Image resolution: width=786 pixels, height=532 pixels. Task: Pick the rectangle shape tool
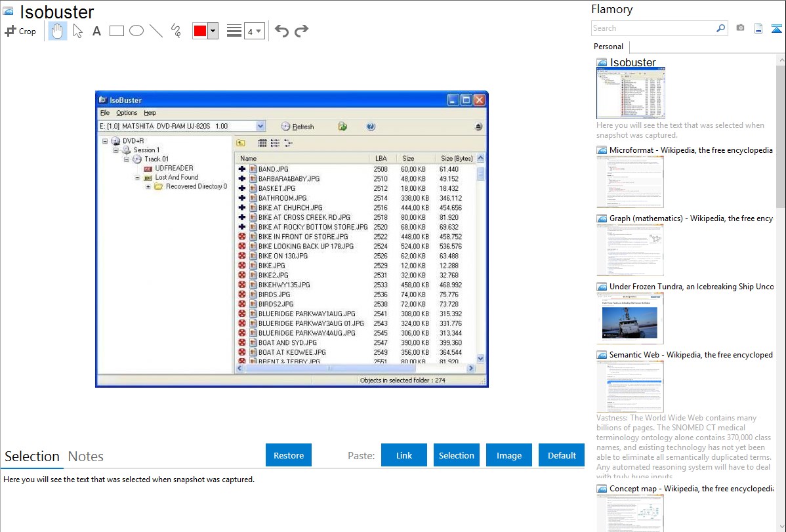pos(116,31)
